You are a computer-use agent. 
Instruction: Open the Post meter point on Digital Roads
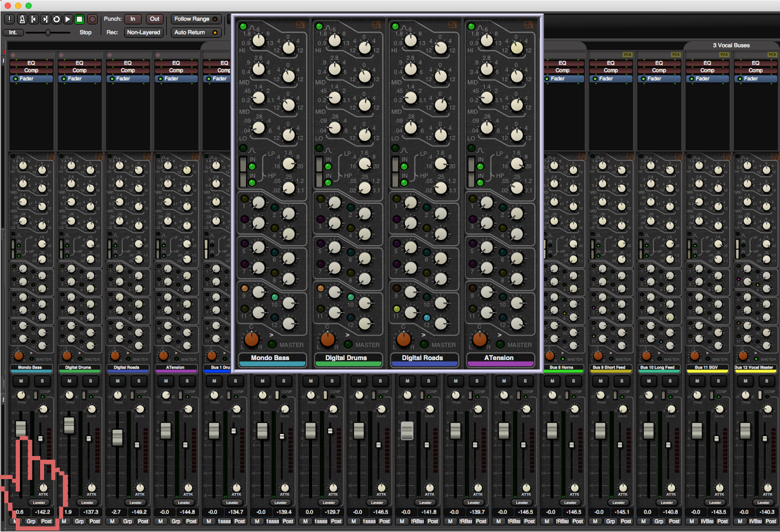pyautogui.click(x=143, y=522)
